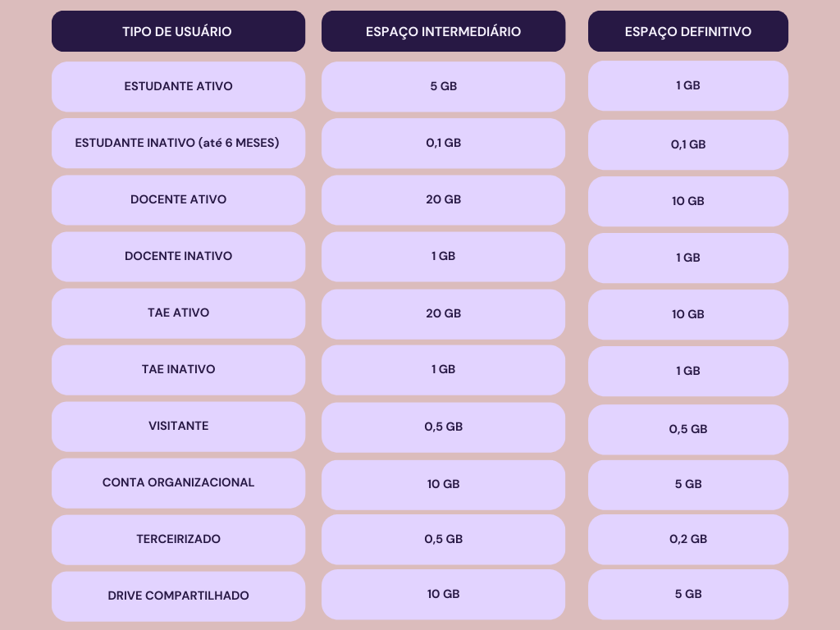Viewport: 840px width, 630px height.
Task: Click the TAE INATIVO cell
Action: tap(178, 369)
